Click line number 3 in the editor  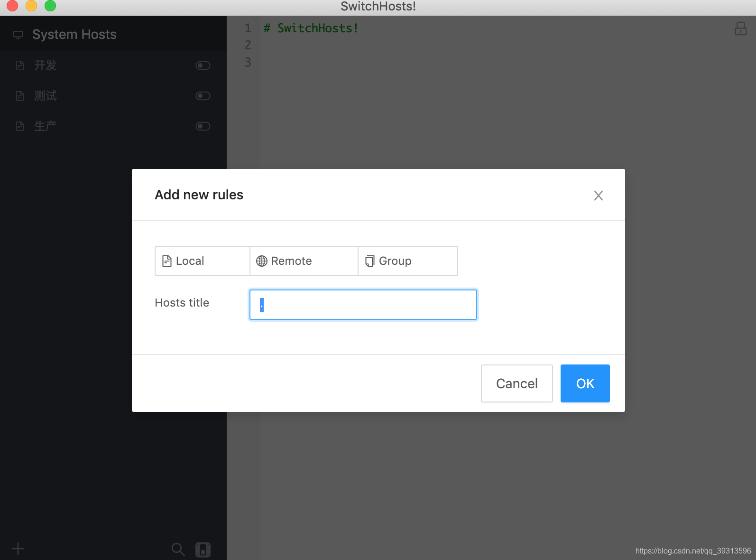point(248,62)
